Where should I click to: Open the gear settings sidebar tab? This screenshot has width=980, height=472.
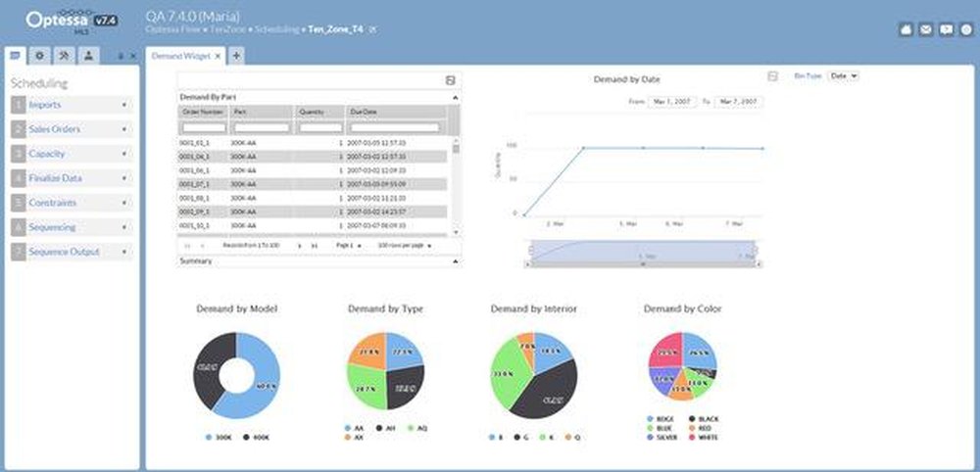click(x=40, y=56)
